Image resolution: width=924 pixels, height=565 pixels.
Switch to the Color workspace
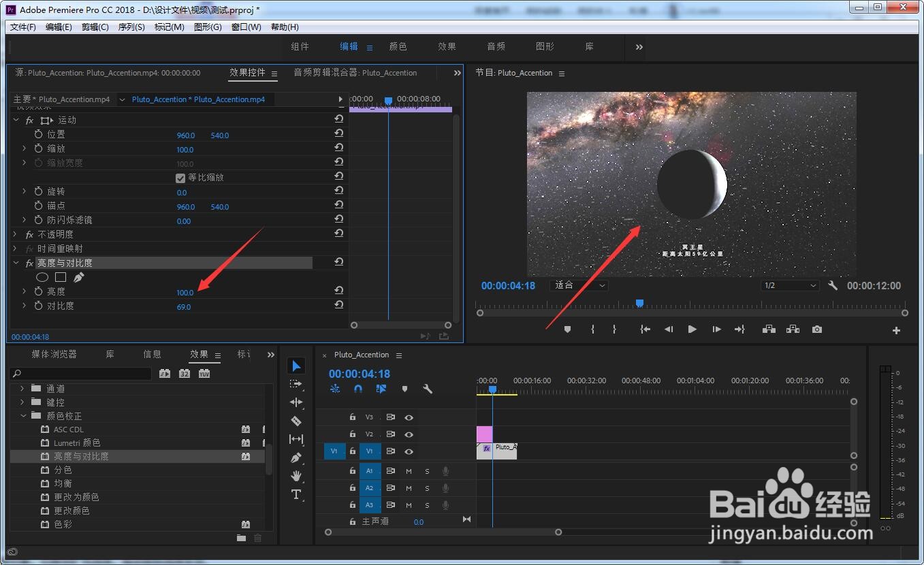click(x=398, y=47)
